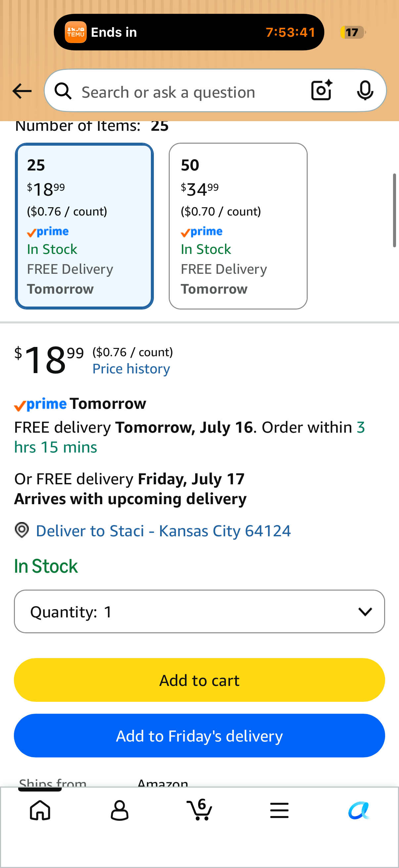Tap the back arrow icon
Image resolution: width=399 pixels, height=868 pixels.
coord(22,91)
